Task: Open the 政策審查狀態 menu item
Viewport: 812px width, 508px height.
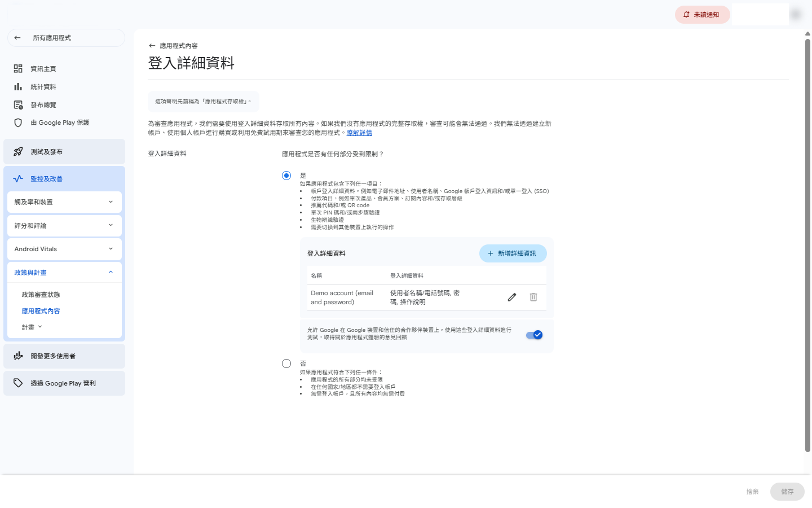Action: click(41, 295)
